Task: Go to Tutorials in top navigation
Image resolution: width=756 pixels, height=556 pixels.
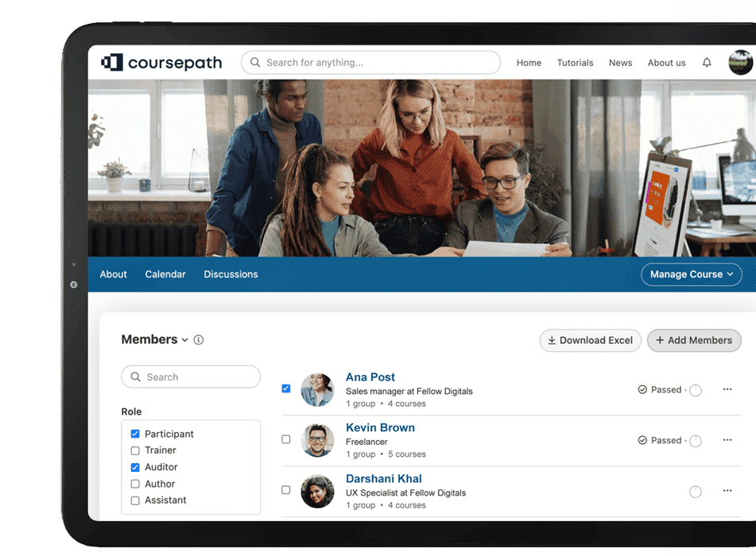Action: click(x=575, y=63)
